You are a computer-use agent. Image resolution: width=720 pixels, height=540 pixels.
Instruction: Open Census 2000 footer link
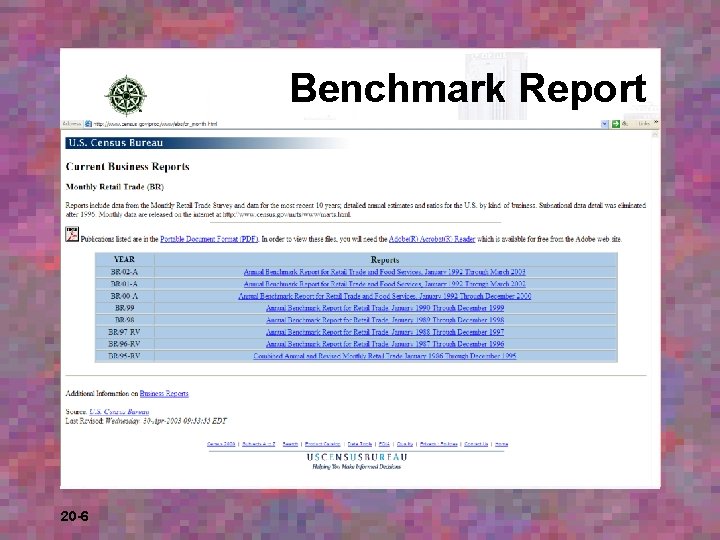221,444
